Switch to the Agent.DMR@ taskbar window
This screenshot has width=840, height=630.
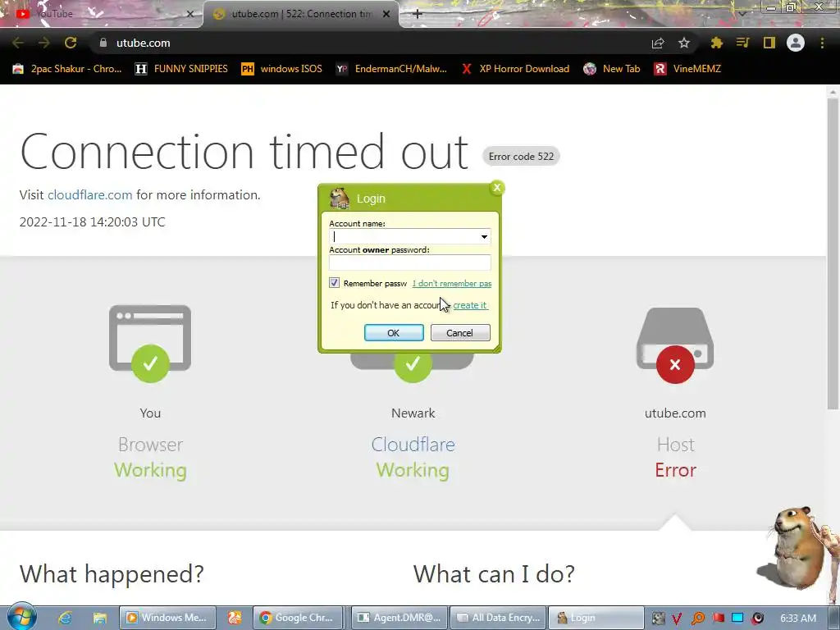[x=399, y=618]
